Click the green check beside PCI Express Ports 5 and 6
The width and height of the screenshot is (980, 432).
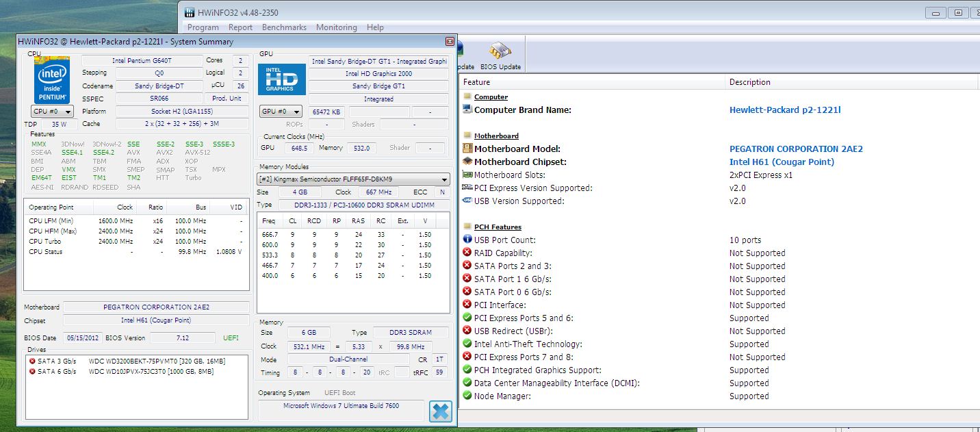pos(467,318)
